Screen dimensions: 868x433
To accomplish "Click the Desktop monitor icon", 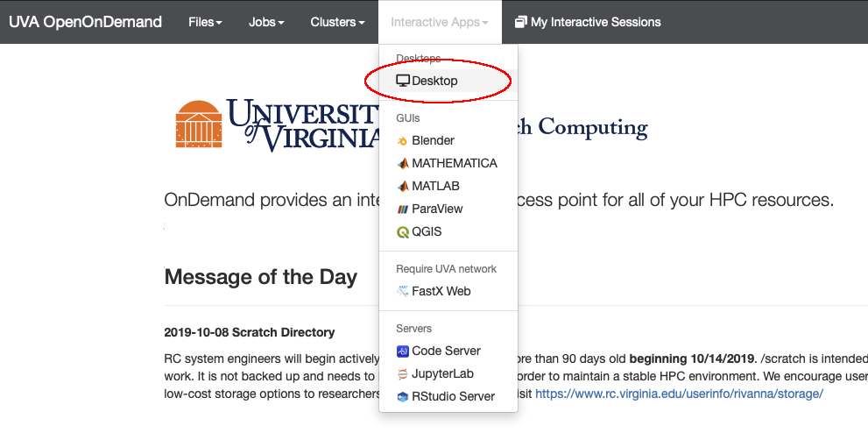I will click(x=403, y=81).
